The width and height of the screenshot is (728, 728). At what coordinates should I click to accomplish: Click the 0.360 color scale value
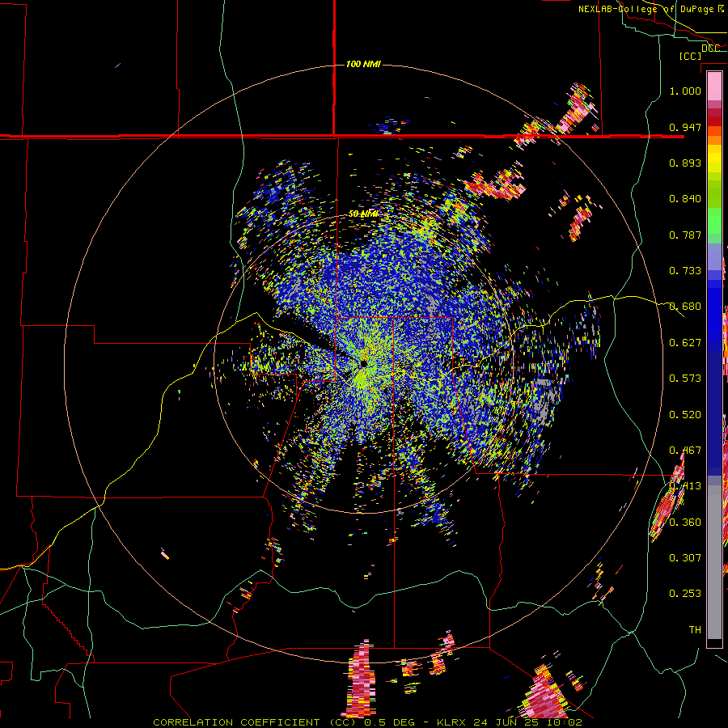(685, 523)
